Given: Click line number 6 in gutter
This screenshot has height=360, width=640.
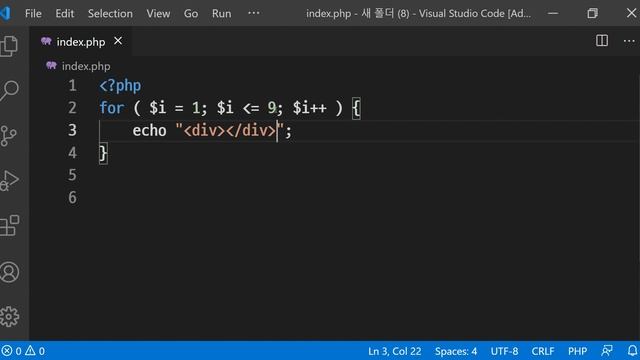Looking at the screenshot, I should (72, 198).
